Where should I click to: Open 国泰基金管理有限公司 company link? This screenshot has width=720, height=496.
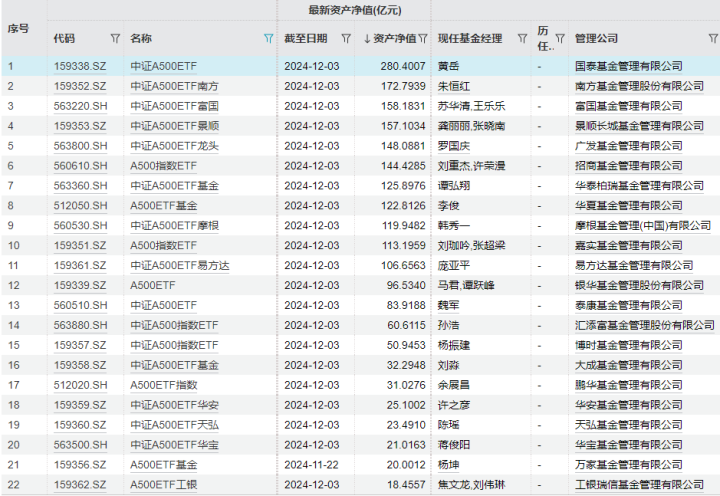coord(629,66)
